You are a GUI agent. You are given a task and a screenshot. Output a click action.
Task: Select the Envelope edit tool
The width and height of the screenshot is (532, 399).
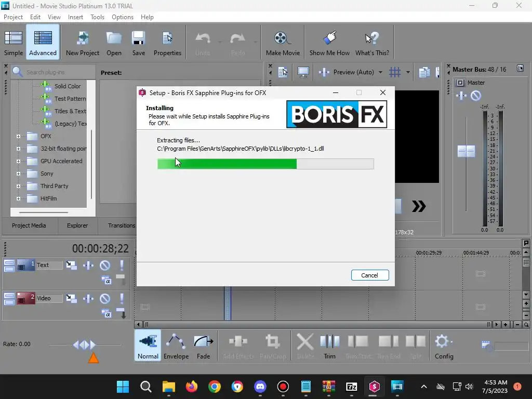click(176, 345)
